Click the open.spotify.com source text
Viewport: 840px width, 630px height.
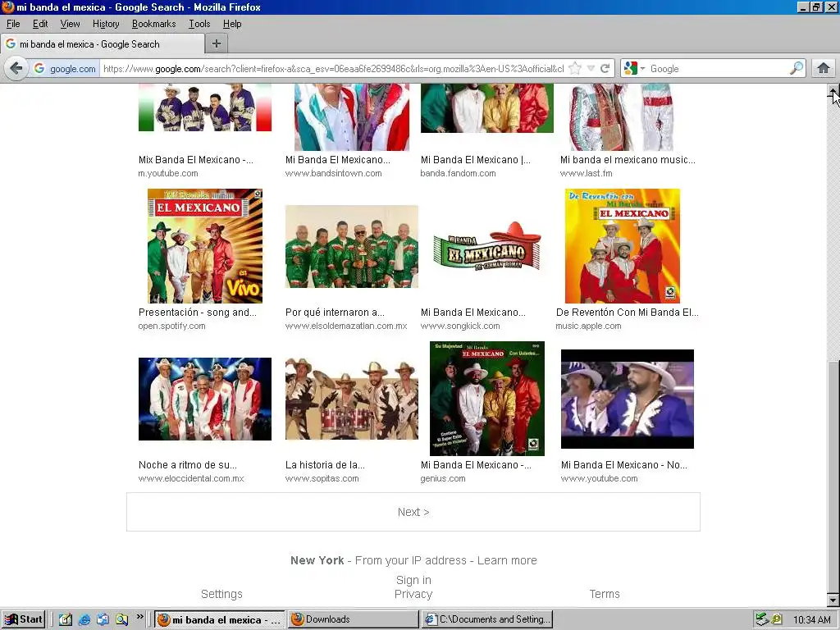[x=171, y=326]
